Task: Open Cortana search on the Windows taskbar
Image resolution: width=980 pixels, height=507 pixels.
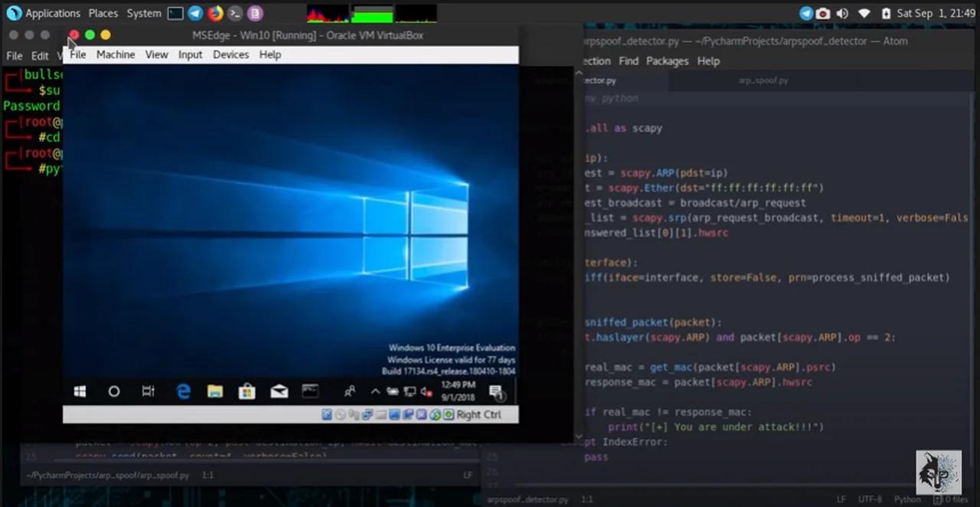Action: (x=113, y=391)
